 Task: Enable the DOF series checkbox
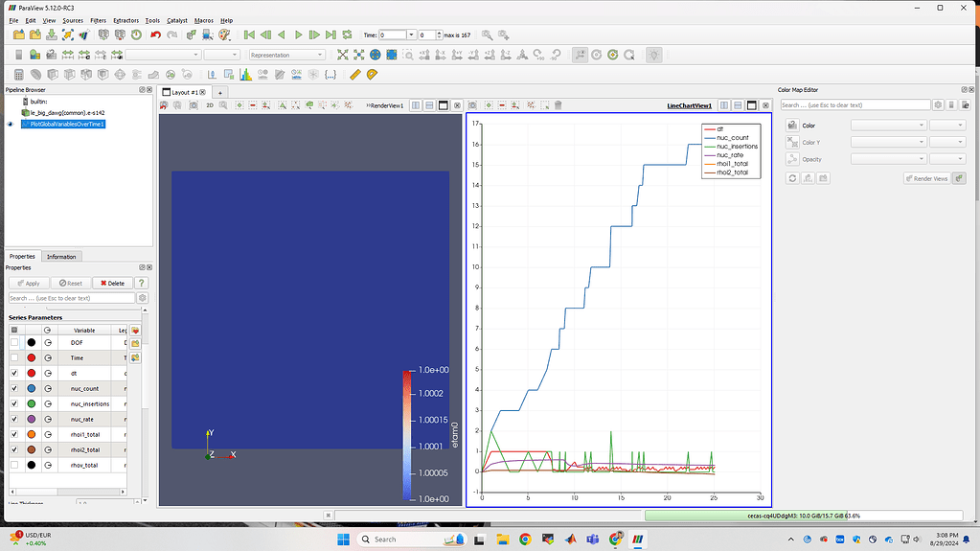point(13,342)
